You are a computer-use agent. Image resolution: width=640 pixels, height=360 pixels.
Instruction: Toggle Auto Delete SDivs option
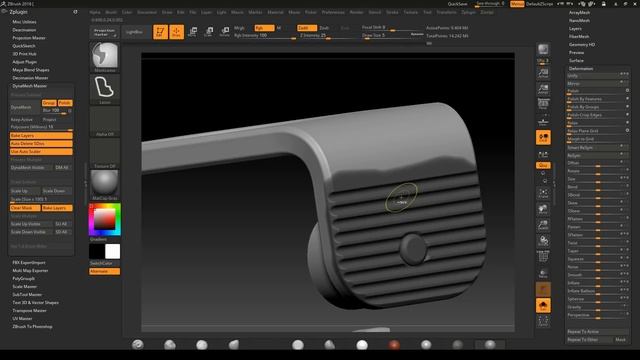pyautogui.click(x=41, y=144)
